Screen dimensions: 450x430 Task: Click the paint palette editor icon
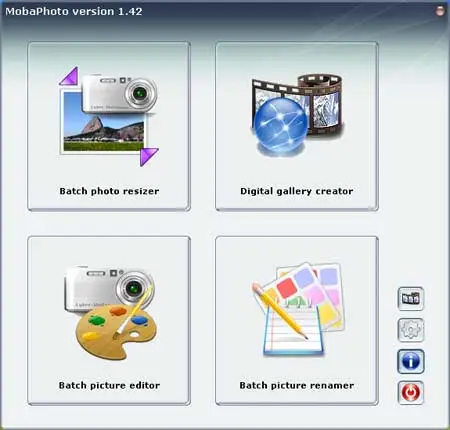[115, 333]
